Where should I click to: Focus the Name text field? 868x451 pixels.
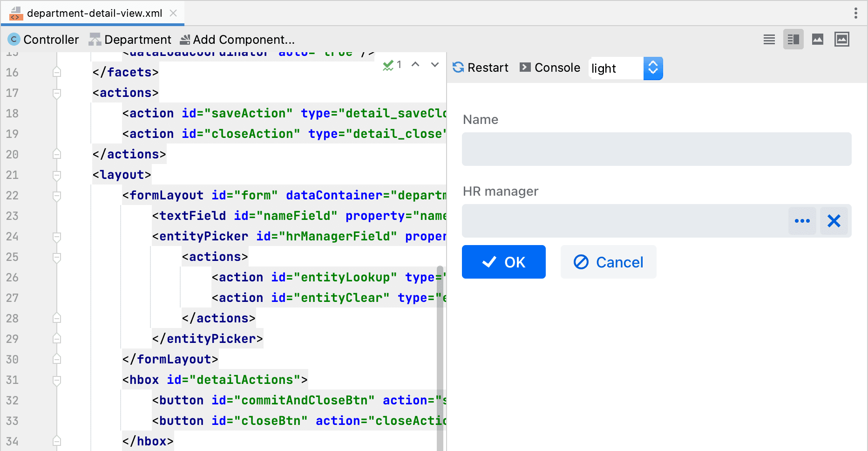coord(657,149)
